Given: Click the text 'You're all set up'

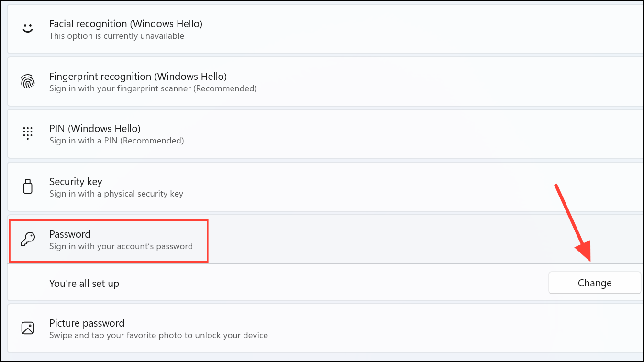Looking at the screenshot, I should [x=84, y=283].
